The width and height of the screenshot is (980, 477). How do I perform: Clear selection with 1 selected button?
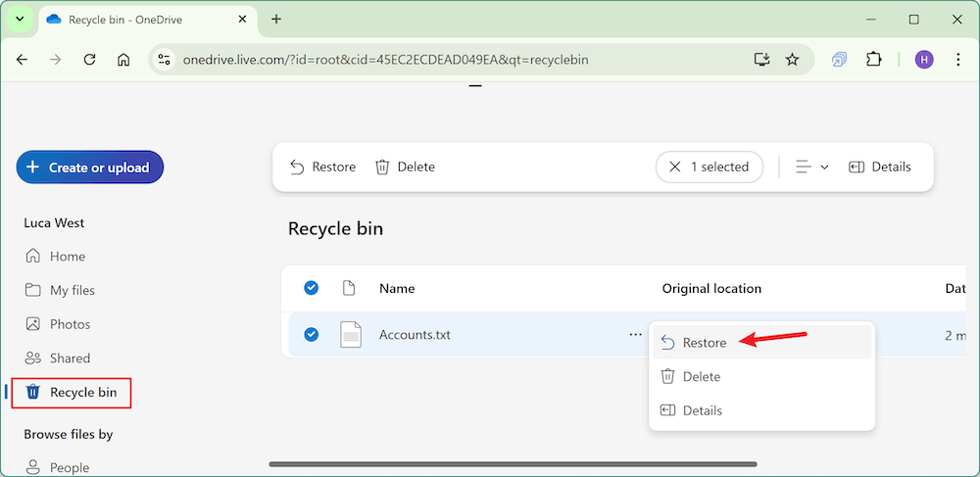[710, 167]
